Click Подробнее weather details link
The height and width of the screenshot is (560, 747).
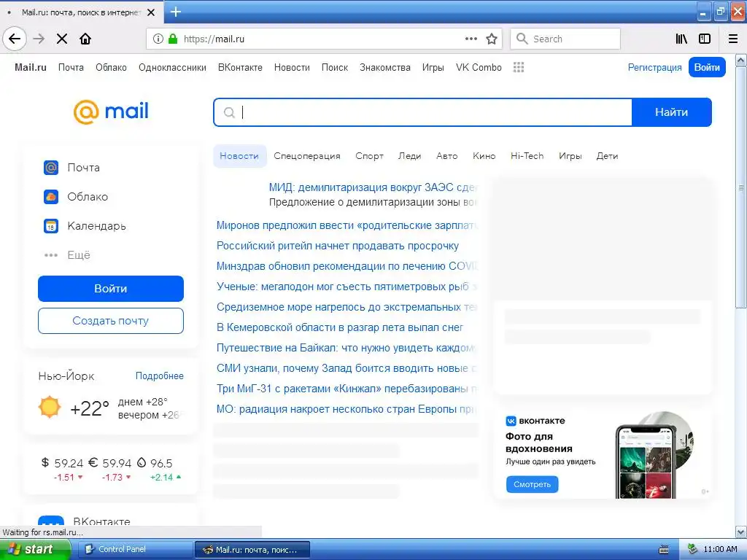159,376
